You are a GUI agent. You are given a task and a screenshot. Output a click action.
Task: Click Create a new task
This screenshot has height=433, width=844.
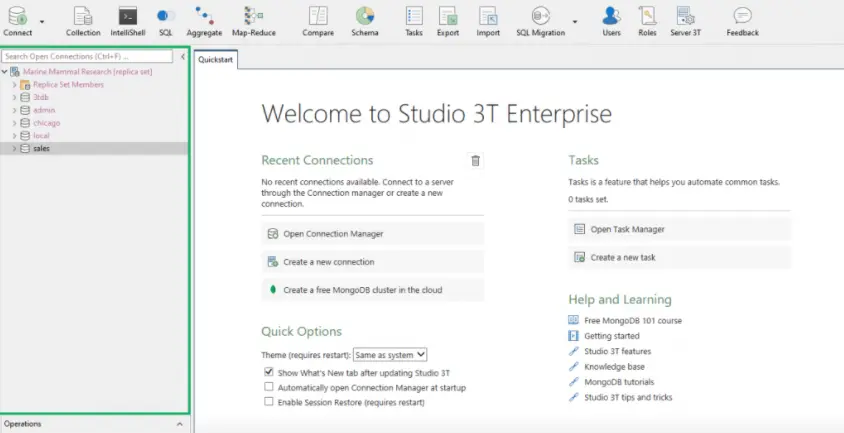[679, 257]
